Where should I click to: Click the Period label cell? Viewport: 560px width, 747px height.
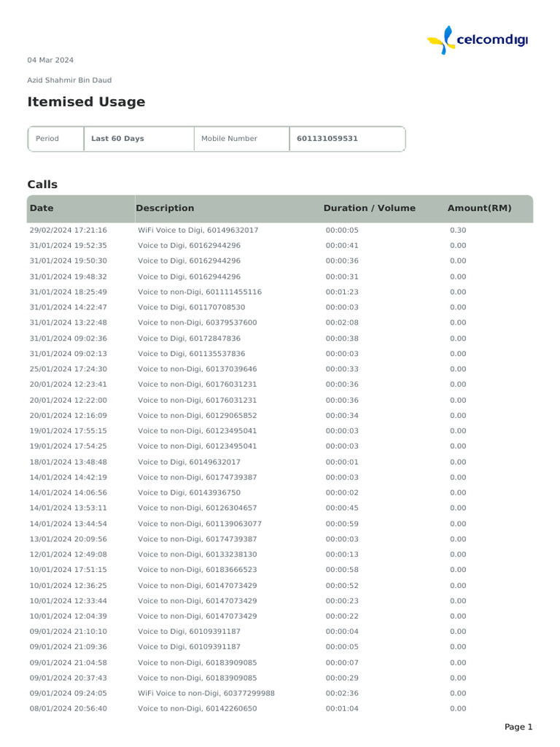pyautogui.click(x=47, y=139)
